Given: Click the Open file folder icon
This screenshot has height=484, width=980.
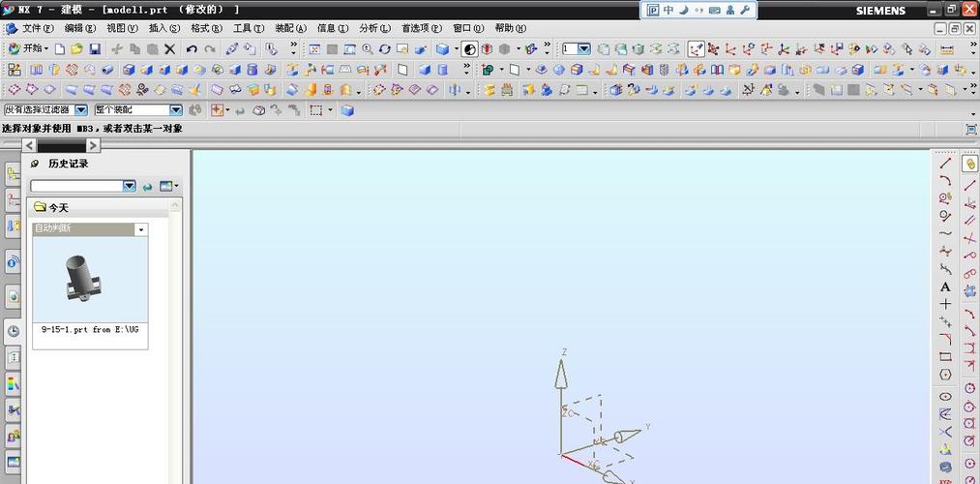Looking at the screenshot, I should 77,48.
